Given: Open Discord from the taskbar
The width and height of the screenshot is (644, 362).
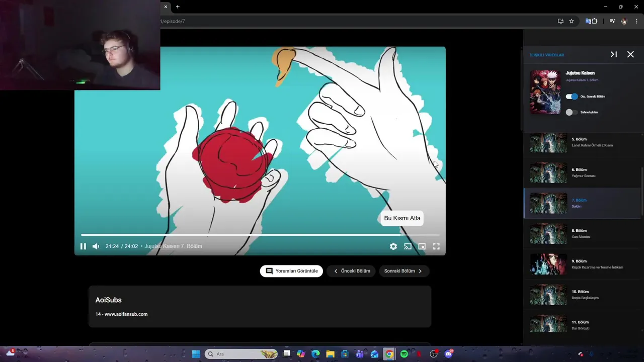Looking at the screenshot, I should point(448,354).
